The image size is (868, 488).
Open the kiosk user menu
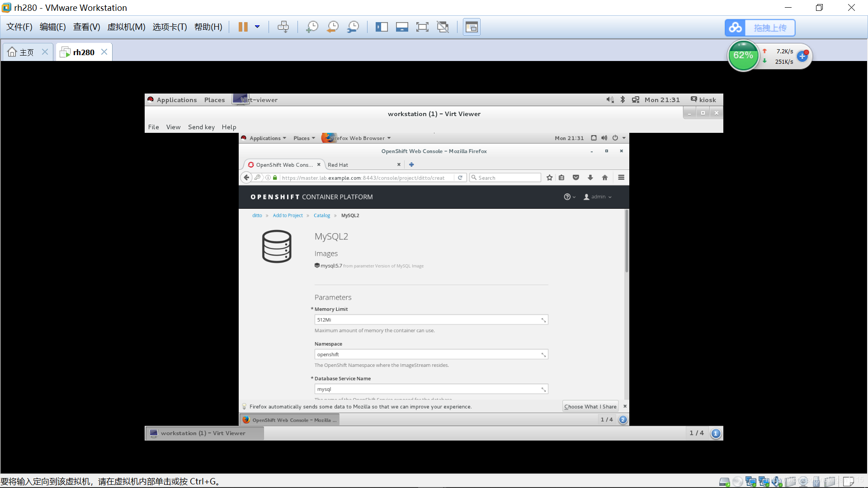[x=703, y=100]
